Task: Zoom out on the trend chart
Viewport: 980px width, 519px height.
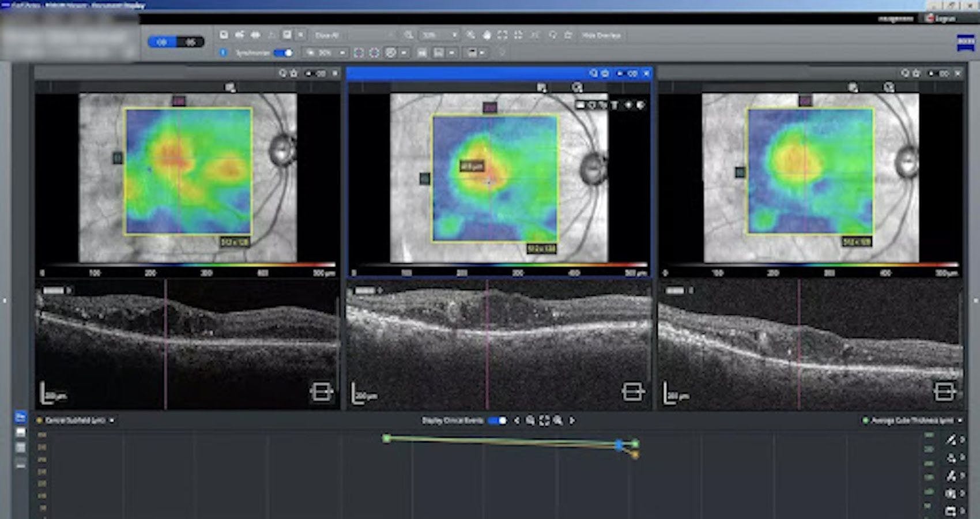Action: (x=530, y=420)
